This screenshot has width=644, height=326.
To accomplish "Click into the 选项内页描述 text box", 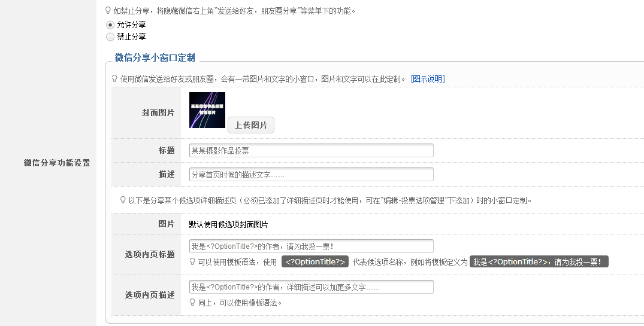I will tap(311, 287).
